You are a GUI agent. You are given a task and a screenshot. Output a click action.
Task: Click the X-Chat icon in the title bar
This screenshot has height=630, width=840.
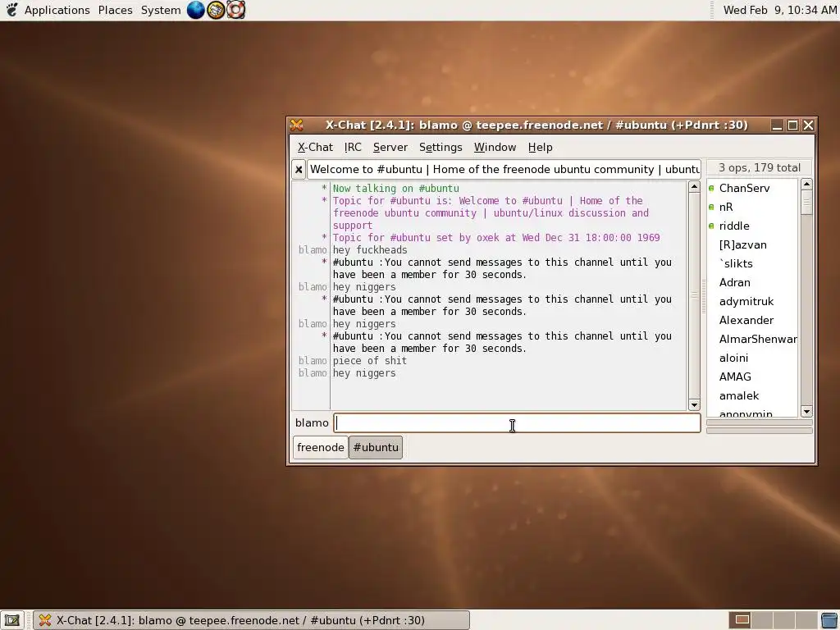(297, 126)
